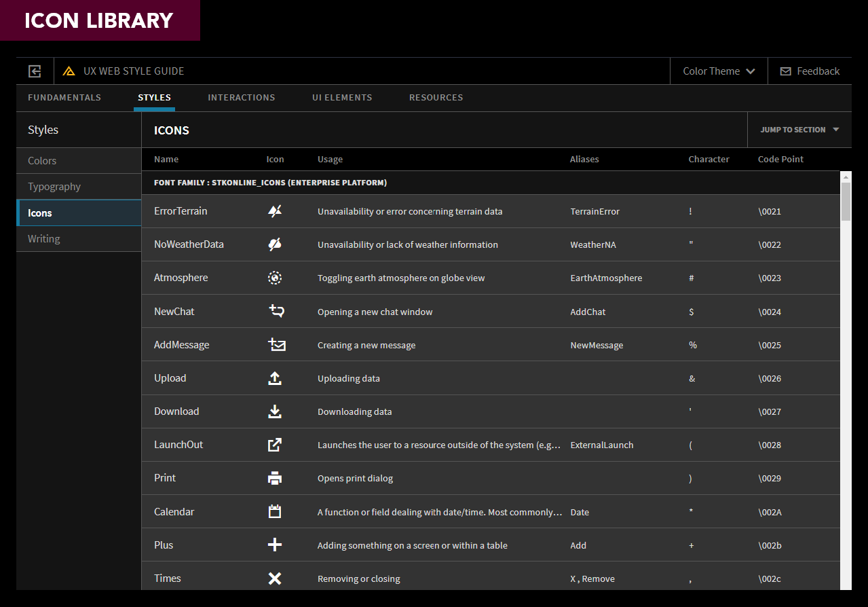The image size is (868, 607).
Task: Open the Jump to Section dropdown
Action: pyautogui.click(x=799, y=130)
